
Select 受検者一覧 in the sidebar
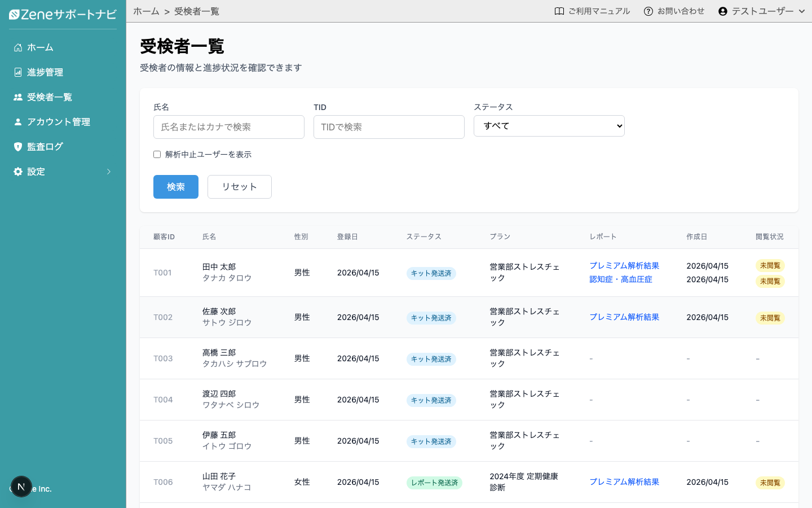coord(63,97)
